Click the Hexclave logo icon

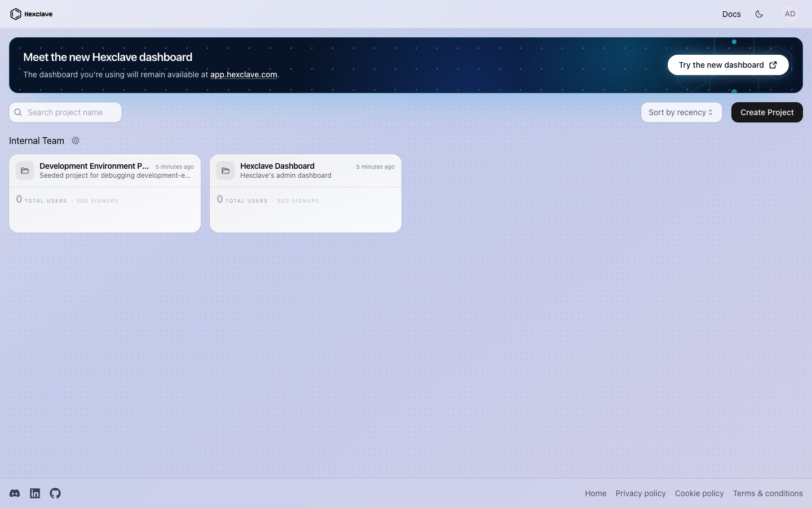pyautogui.click(x=16, y=14)
